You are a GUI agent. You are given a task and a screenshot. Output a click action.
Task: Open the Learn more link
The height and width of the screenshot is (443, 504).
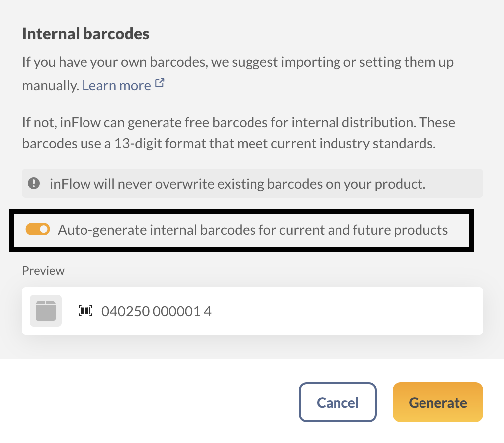[x=117, y=85]
